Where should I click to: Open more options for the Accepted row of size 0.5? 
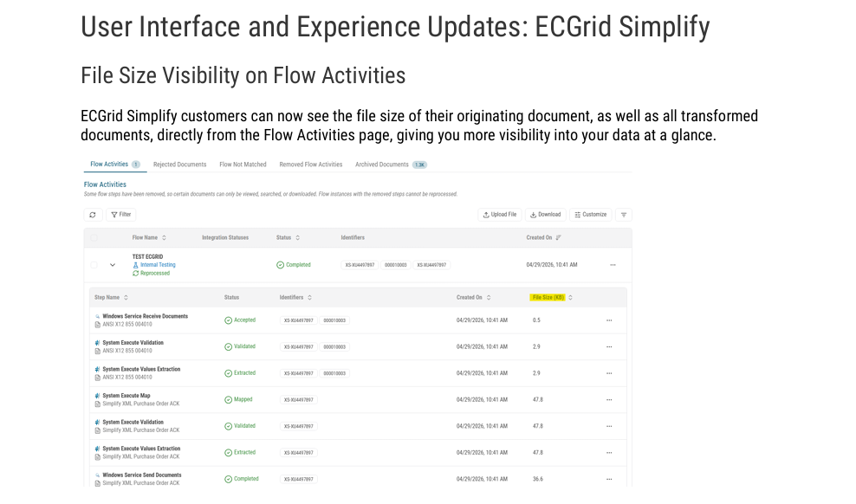click(x=609, y=320)
